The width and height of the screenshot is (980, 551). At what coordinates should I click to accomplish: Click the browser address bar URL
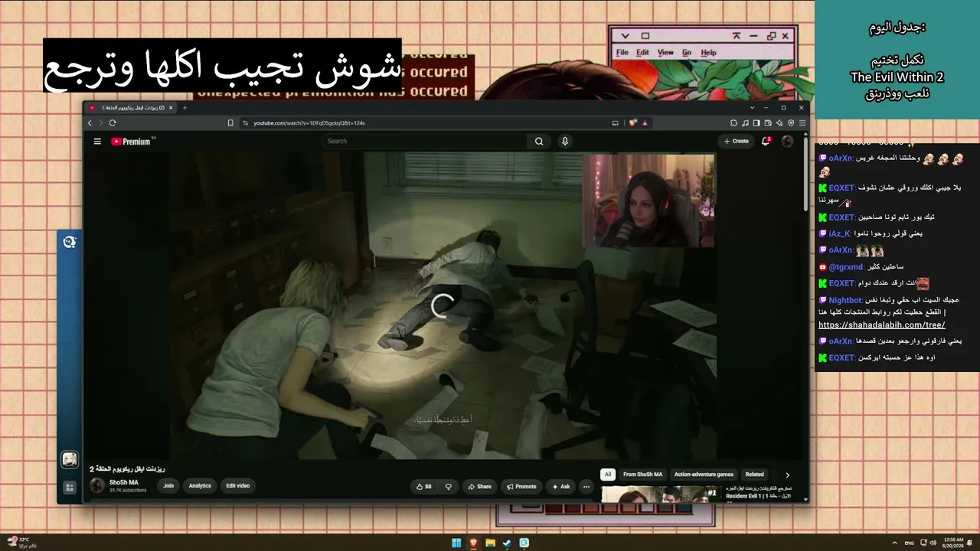(x=309, y=122)
